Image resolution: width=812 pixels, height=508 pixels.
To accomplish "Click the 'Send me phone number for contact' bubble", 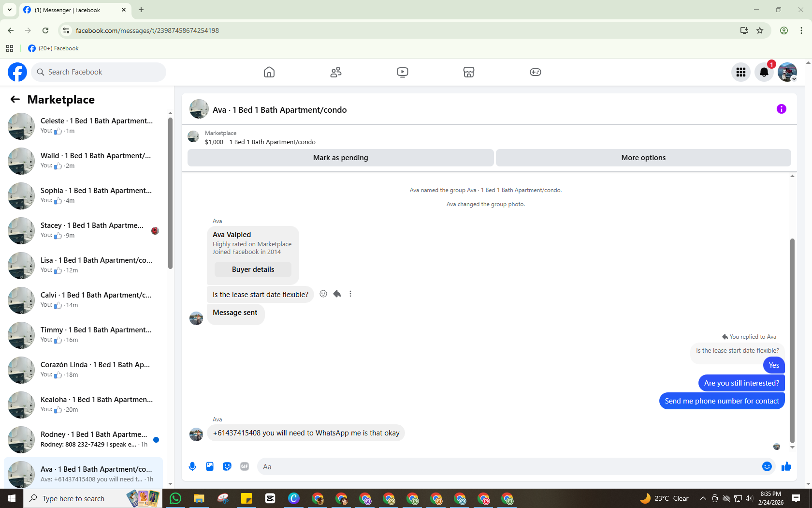I will point(722,401).
